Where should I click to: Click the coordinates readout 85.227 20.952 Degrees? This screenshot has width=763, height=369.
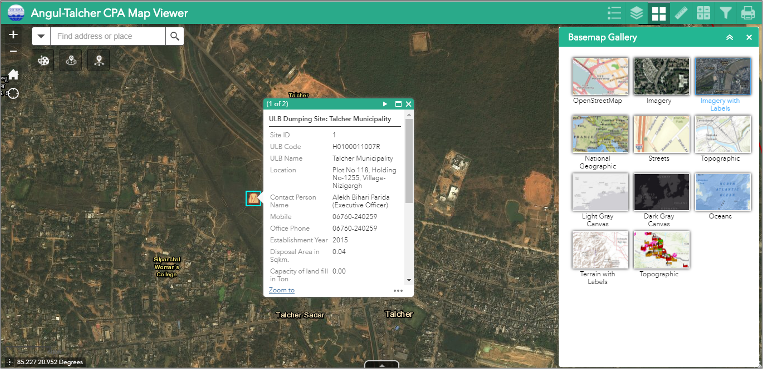pos(50,362)
